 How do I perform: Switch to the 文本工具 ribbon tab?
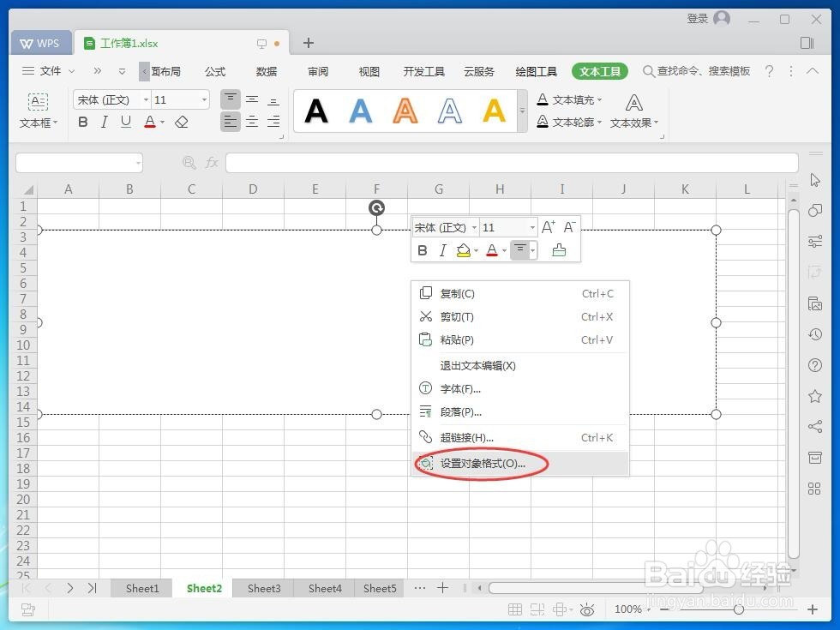tap(599, 71)
